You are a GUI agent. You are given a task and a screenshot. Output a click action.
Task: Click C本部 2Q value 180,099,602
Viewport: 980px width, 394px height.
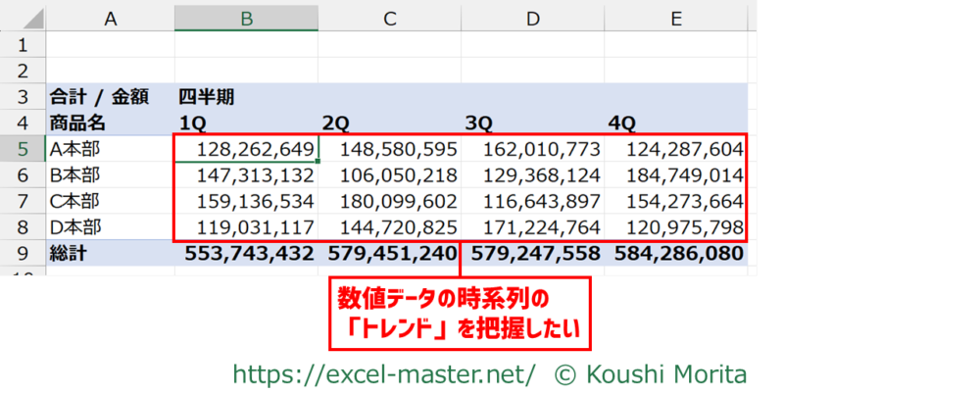389,202
